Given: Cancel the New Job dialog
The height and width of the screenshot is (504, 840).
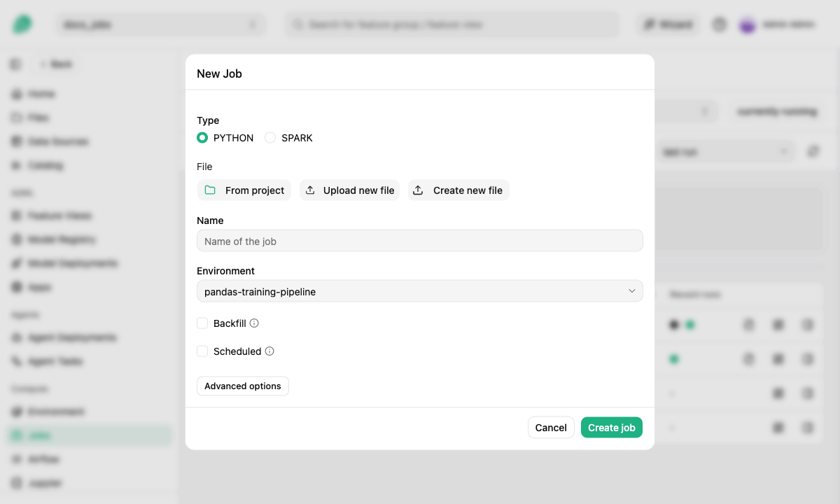Looking at the screenshot, I should click(551, 428).
